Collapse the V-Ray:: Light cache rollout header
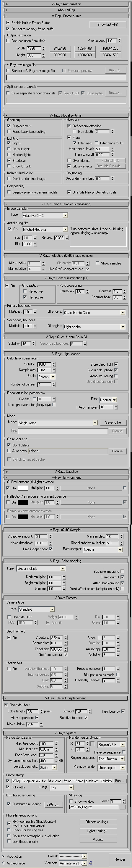Screen dimensions: 132x868 66,354
